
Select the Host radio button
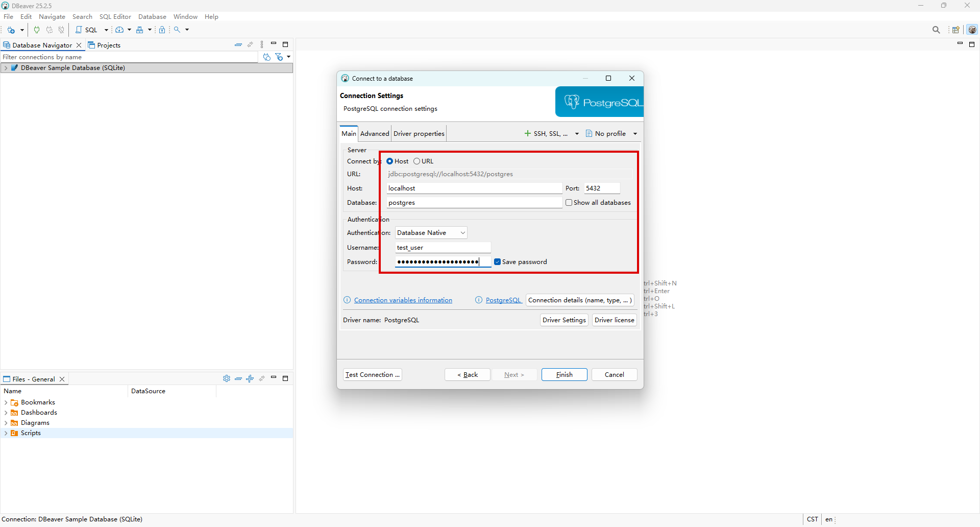tap(389, 161)
